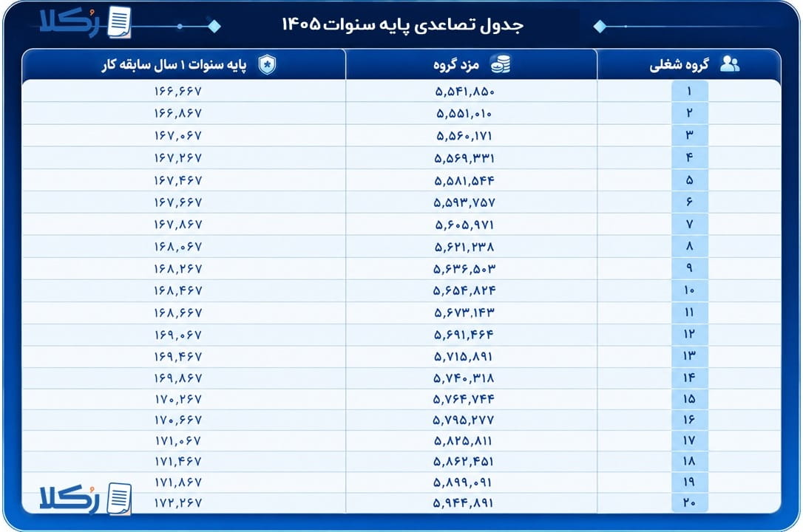Select wage value ۵,۸۲۵,۸۱۱
The image size is (803, 532).
pyautogui.click(x=464, y=441)
